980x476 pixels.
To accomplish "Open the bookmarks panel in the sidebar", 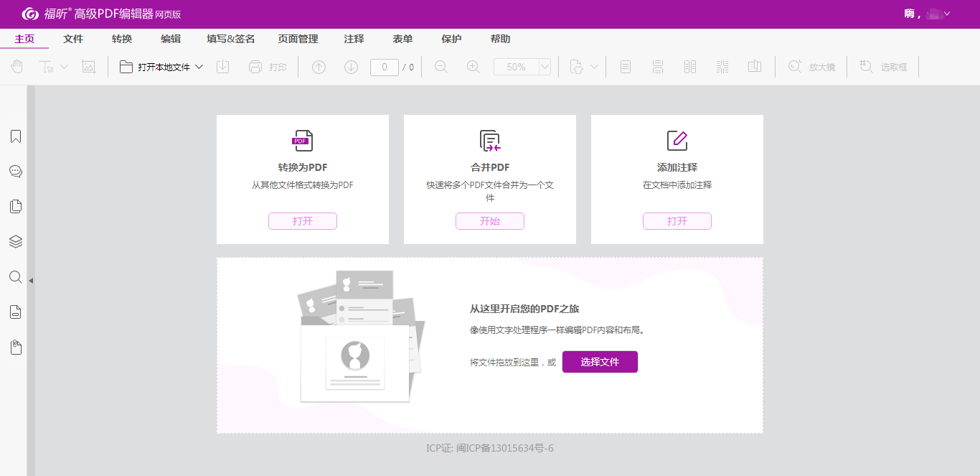I will (x=15, y=136).
